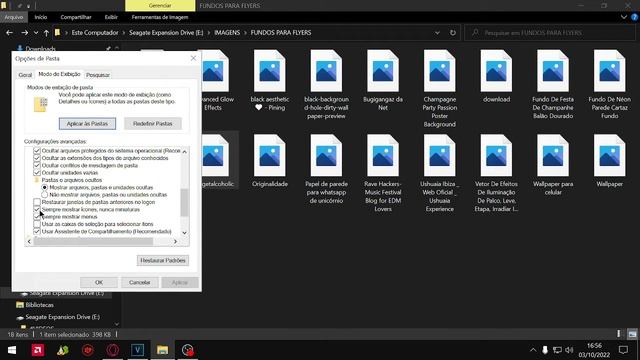Open the black aesthetic - Pining image file
Image resolution: width=640 pixels, height=360 pixels.
point(269,82)
